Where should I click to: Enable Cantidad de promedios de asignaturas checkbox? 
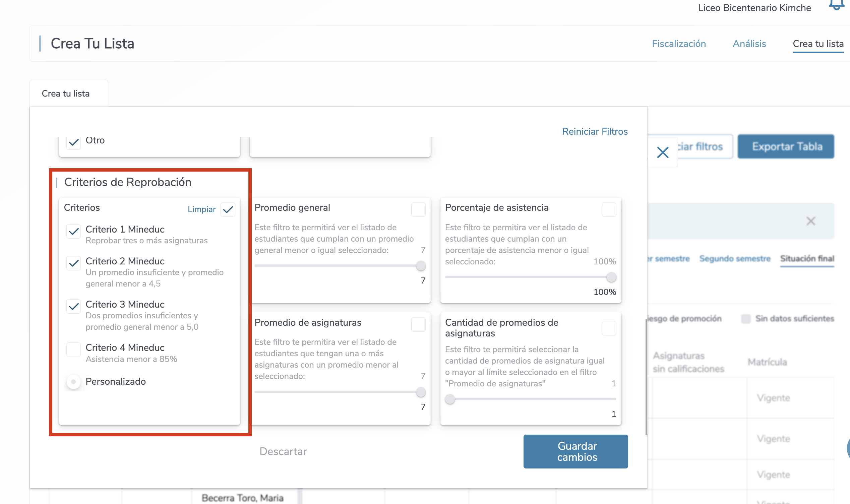[609, 328]
